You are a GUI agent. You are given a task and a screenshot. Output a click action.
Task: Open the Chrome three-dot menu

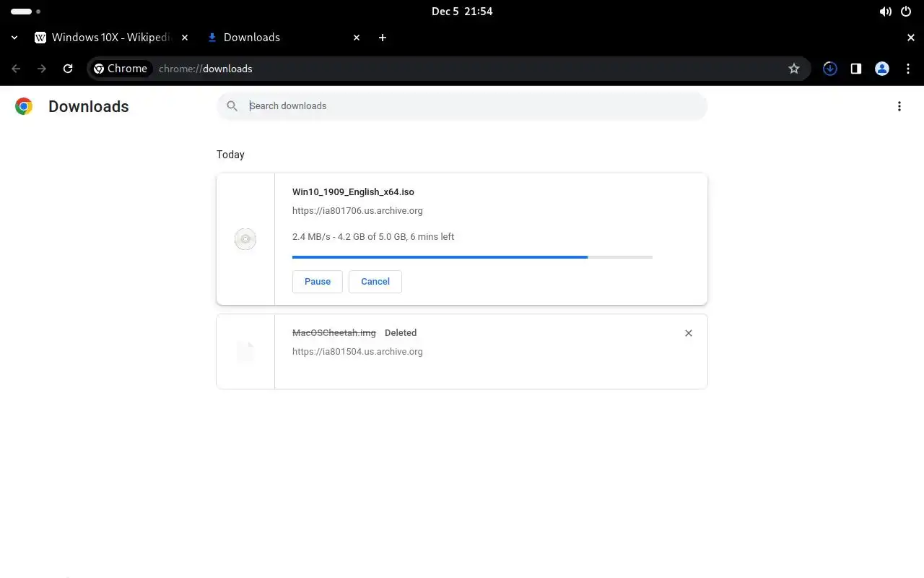tap(908, 69)
